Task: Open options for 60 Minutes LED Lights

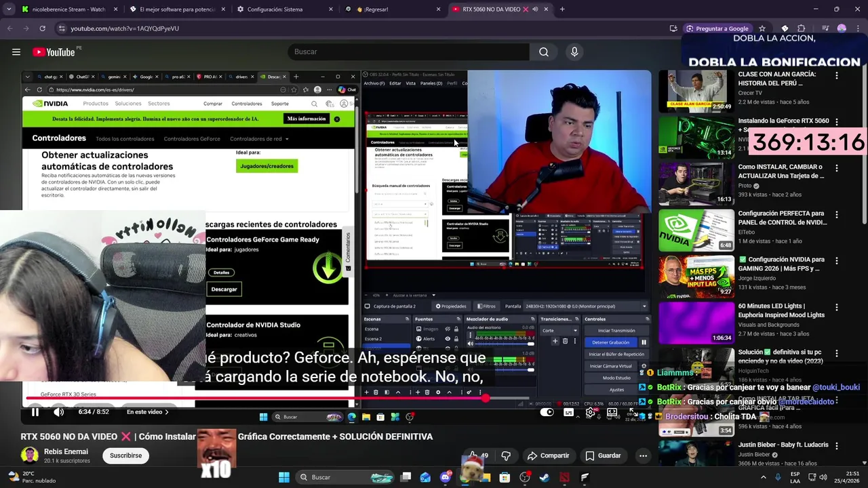Action: [837, 307]
